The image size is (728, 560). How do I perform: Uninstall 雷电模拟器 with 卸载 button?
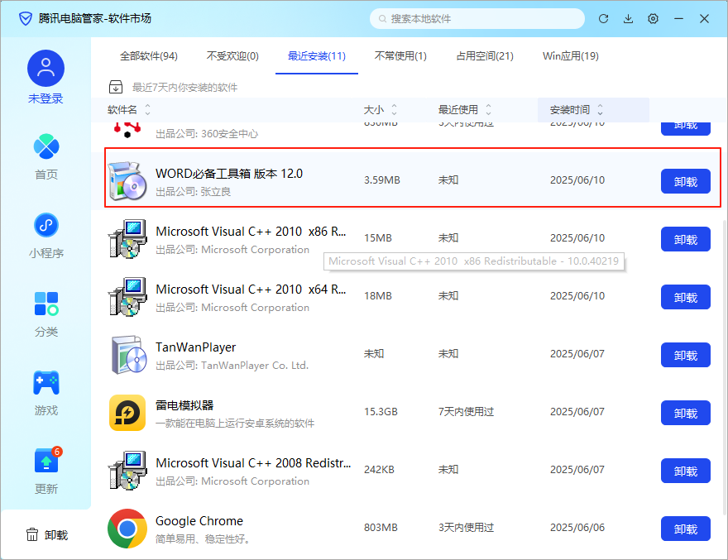[x=685, y=413]
